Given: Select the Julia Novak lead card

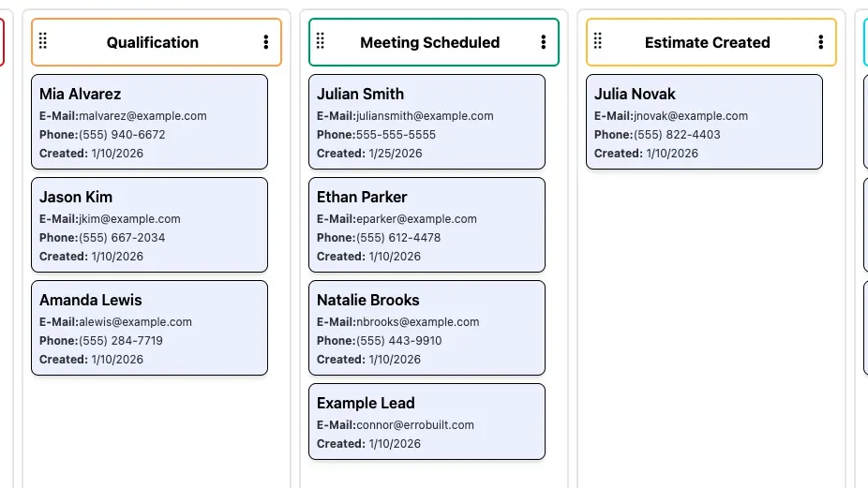Looking at the screenshot, I should pyautogui.click(x=704, y=122).
